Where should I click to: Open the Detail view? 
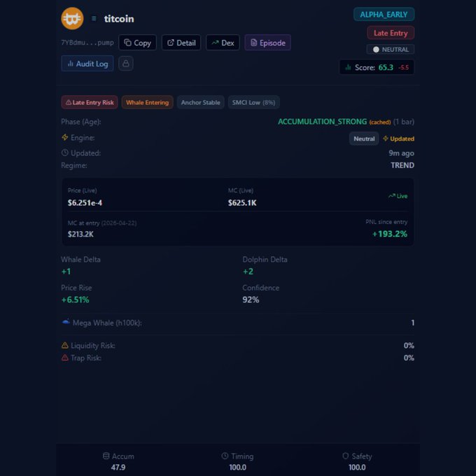[x=181, y=43]
